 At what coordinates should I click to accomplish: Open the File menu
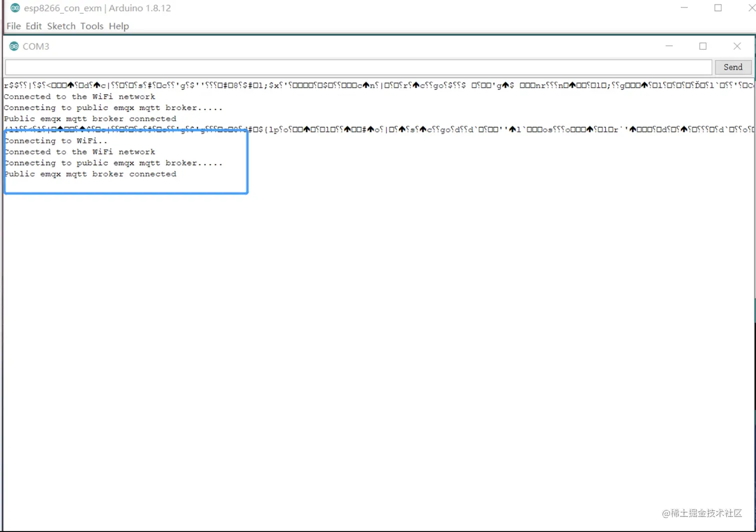point(13,26)
